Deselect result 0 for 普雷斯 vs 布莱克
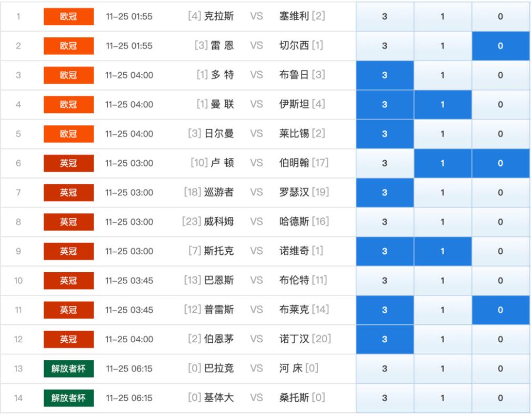Screen dimensions: 532x416 point(501,310)
